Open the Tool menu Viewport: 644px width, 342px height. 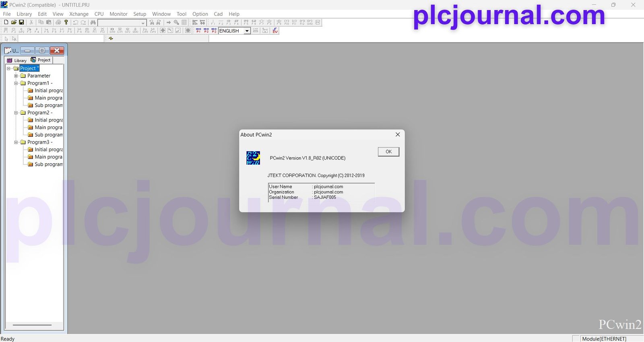(182, 14)
